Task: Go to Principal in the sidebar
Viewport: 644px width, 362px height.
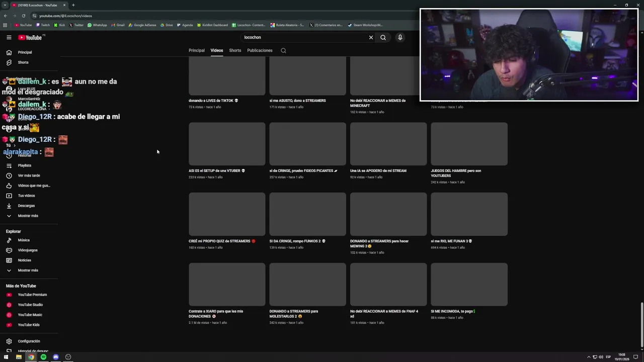Action: [25, 52]
